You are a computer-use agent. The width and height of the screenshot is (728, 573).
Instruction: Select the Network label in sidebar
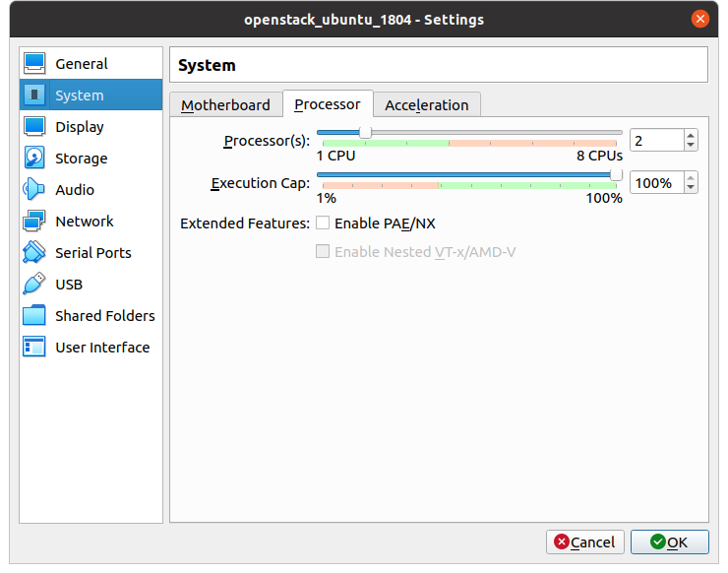click(84, 222)
